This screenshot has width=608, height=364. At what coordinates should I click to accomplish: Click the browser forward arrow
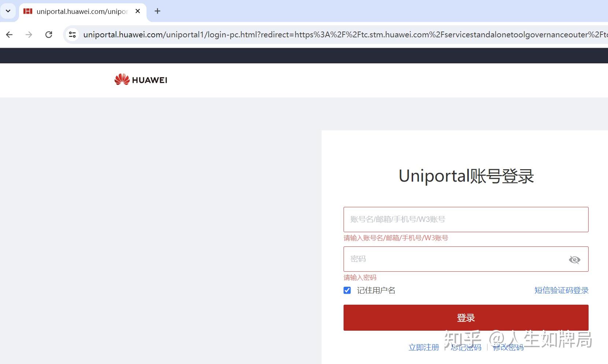(x=29, y=34)
